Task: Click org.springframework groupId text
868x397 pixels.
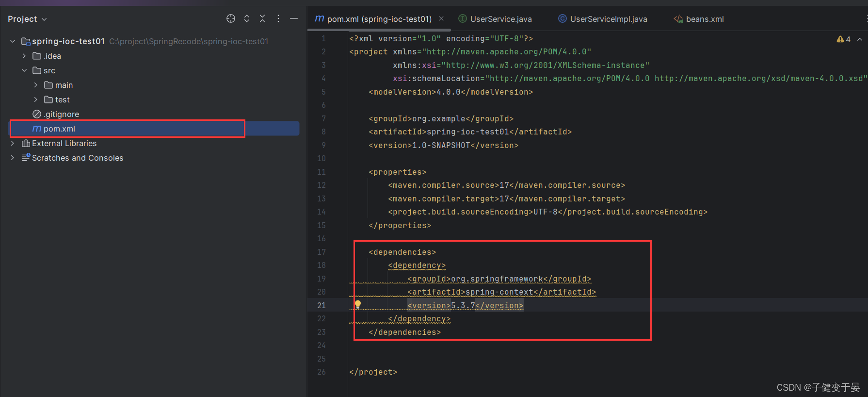Action: [x=497, y=279]
